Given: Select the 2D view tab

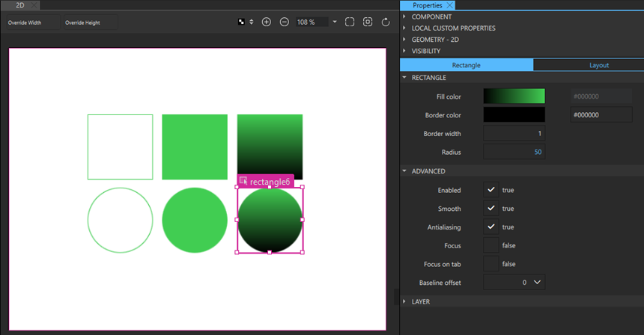Looking at the screenshot, I should point(20,5).
